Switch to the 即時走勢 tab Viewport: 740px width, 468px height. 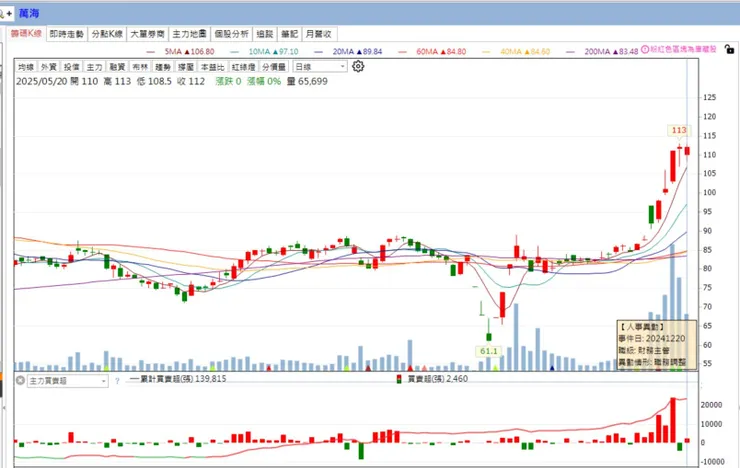pyautogui.click(x=67, y=34)
